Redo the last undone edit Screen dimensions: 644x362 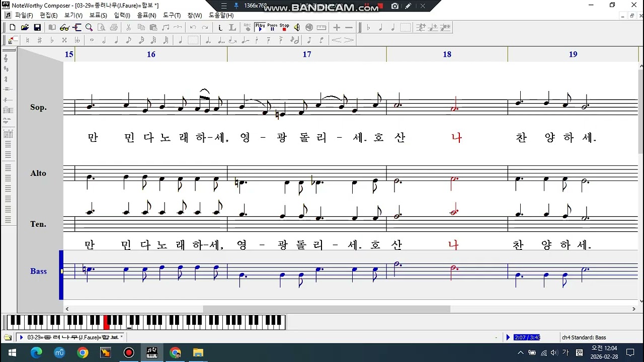pos(205,27)
